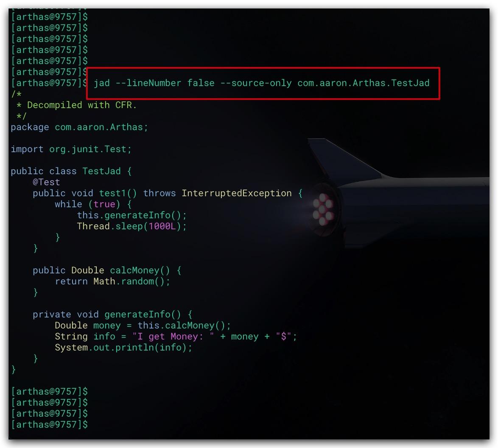
Task: Click the 'import org.junit.Test;' statement
Action: [71, 149]
